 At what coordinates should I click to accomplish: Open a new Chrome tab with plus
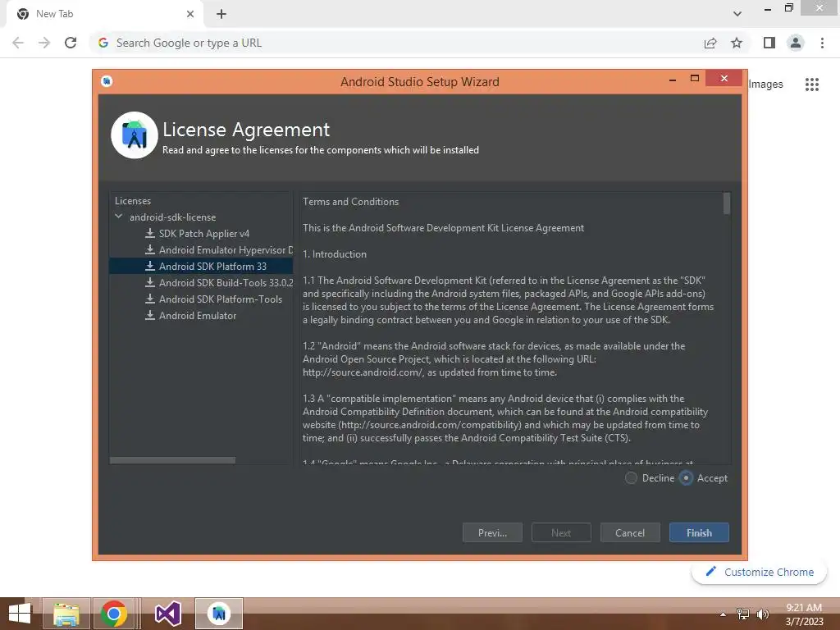[221, 14]
